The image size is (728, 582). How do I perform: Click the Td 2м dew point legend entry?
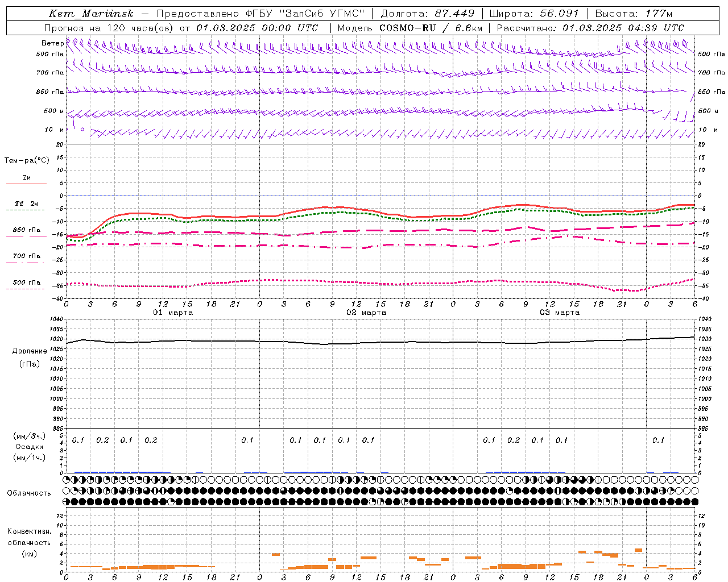[27, 203]
